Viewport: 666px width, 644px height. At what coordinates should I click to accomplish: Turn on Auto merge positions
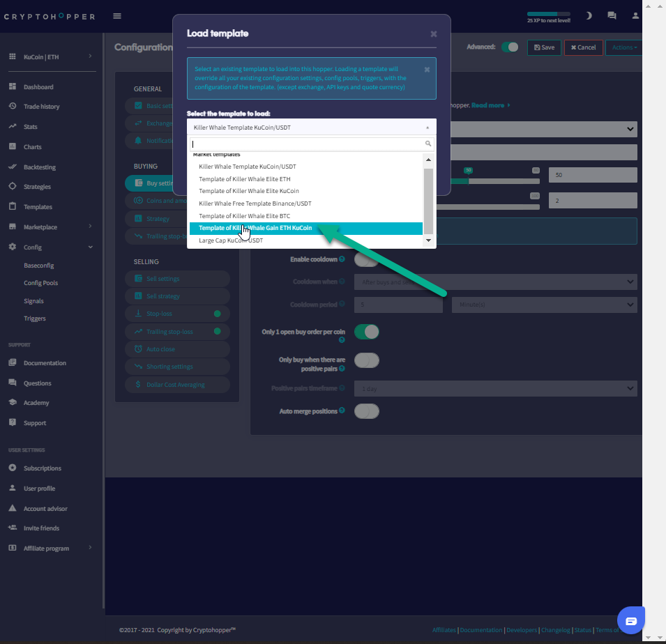pos(367,411)
